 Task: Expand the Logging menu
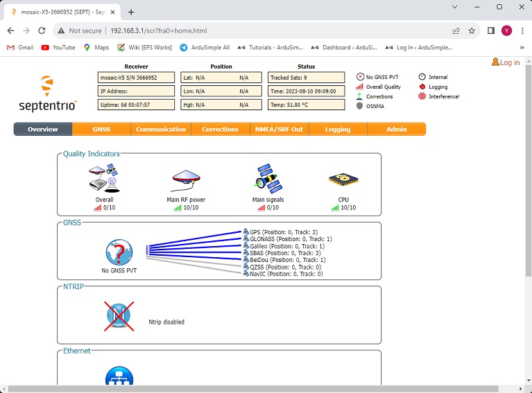(x=338, y=129)
